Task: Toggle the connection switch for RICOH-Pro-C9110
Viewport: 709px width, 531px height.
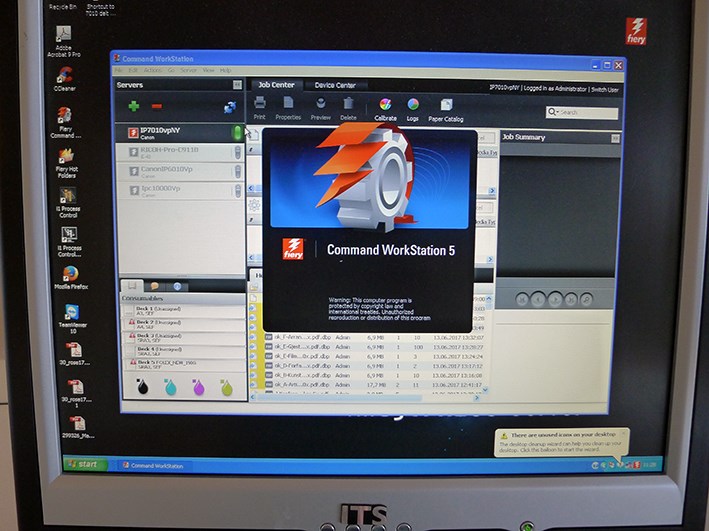Action: click(238, 152)
